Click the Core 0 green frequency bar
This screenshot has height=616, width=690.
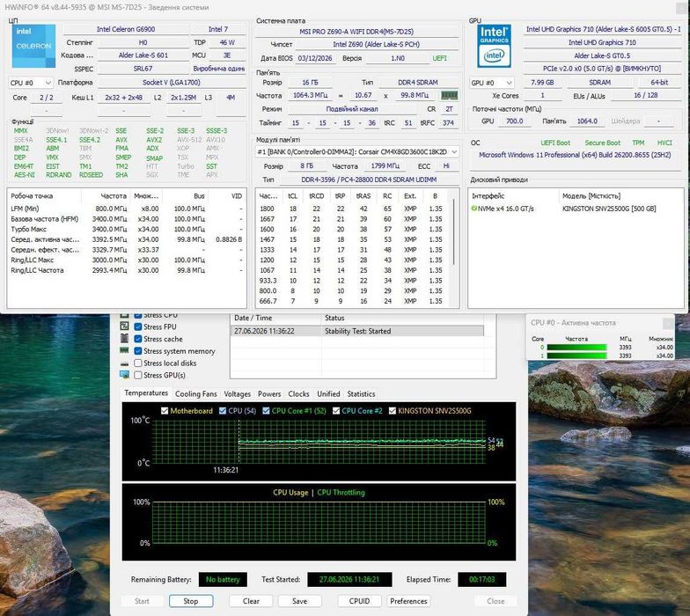(576, 347)
